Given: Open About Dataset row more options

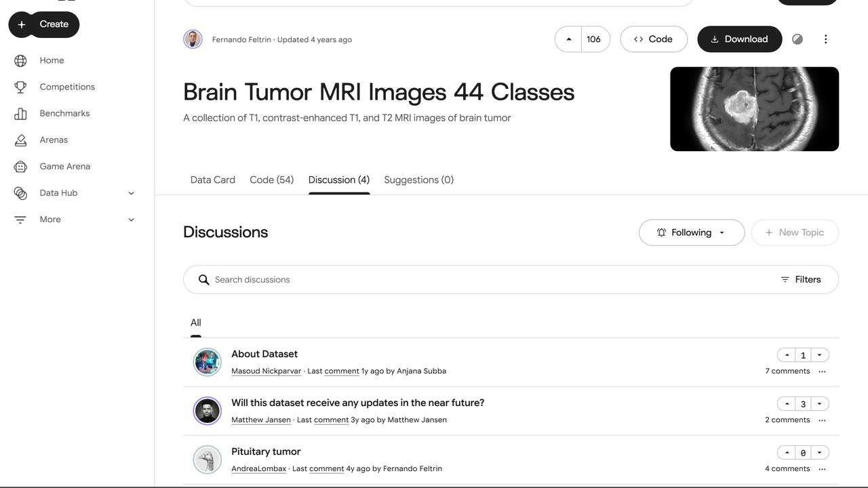Looking at the screenshot, I should click(822, 371).
